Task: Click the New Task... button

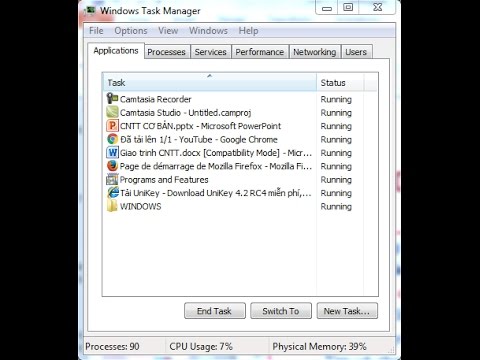Action: point(347,311)
